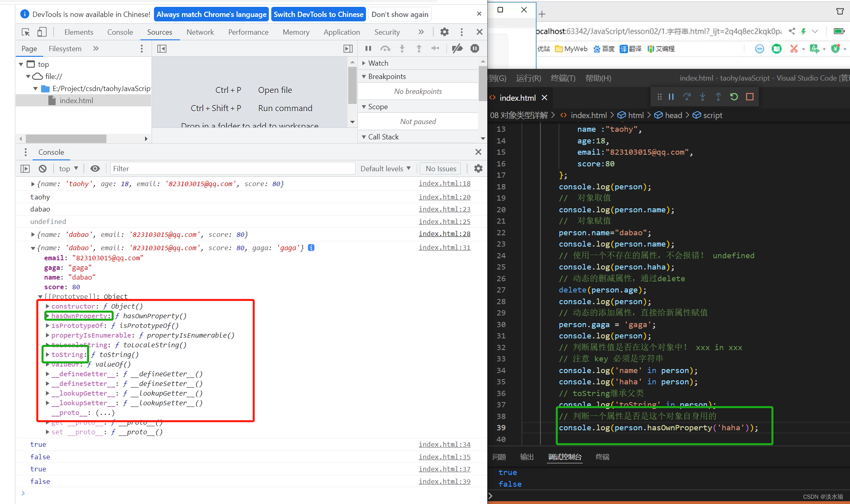Click Always match Chrome's language button

(211, 14)
